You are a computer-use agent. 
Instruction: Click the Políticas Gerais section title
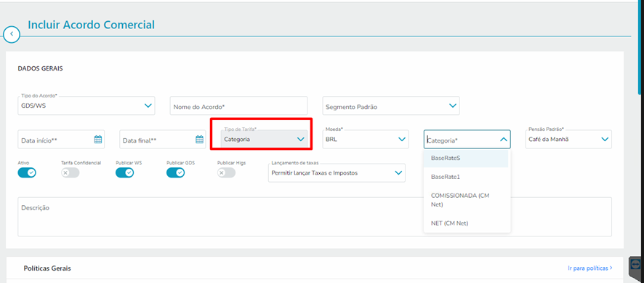(47, 268)
